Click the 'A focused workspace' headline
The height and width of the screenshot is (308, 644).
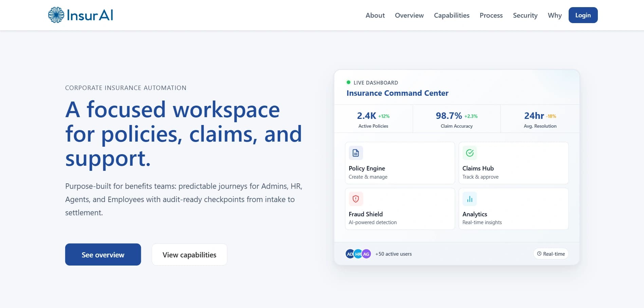183,134
